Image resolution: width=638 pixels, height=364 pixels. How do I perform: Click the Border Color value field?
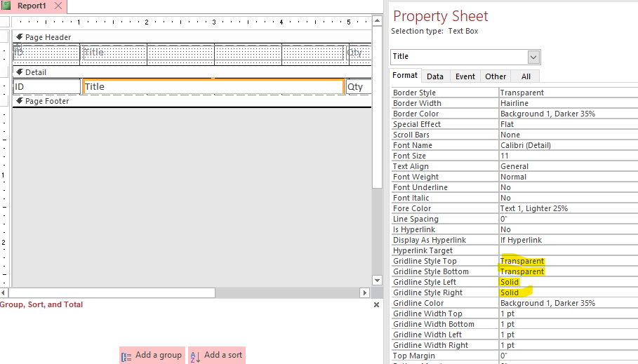click(x=569, y=114)
